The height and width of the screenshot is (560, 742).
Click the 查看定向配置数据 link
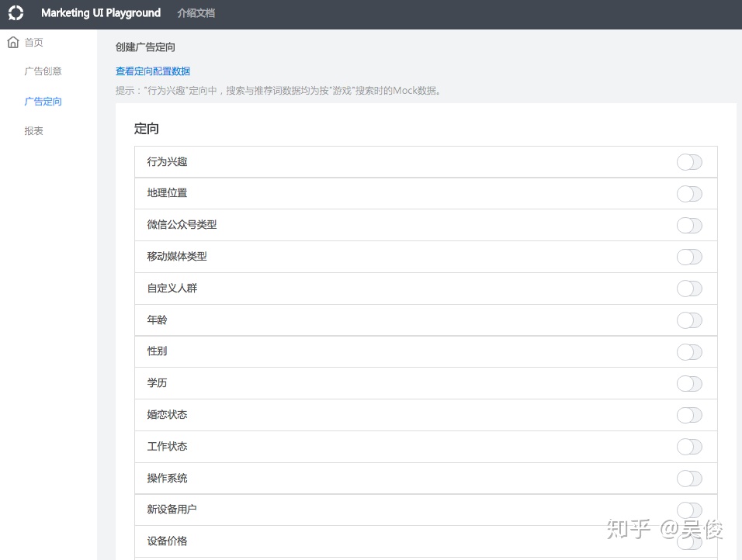click(x=153, y=71)
